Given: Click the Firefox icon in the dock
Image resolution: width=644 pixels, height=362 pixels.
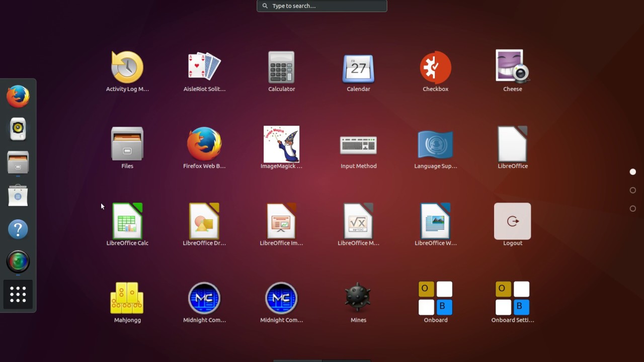Looking at the screenshot, I should [18, 96].
